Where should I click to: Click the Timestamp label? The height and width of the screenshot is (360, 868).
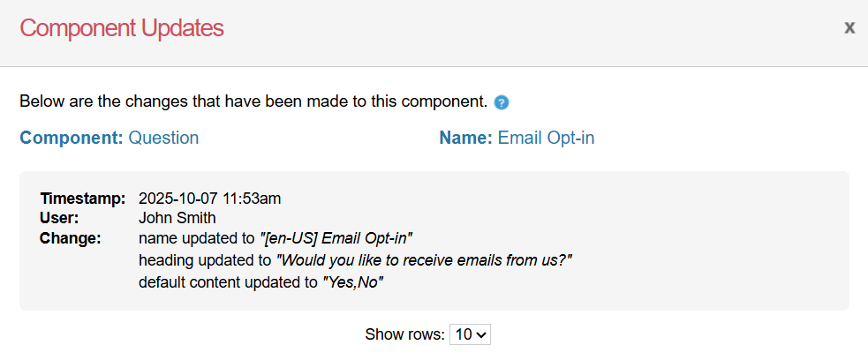point(83,199)
